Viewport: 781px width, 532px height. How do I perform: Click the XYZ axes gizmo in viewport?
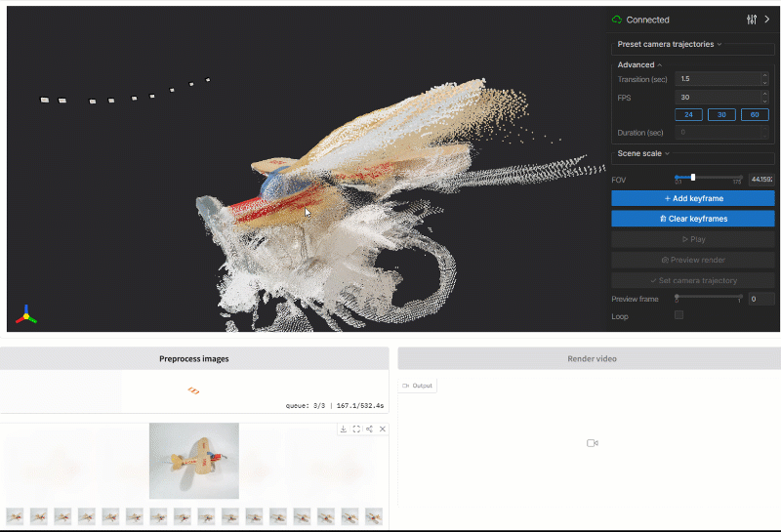(x=26, y=315)
